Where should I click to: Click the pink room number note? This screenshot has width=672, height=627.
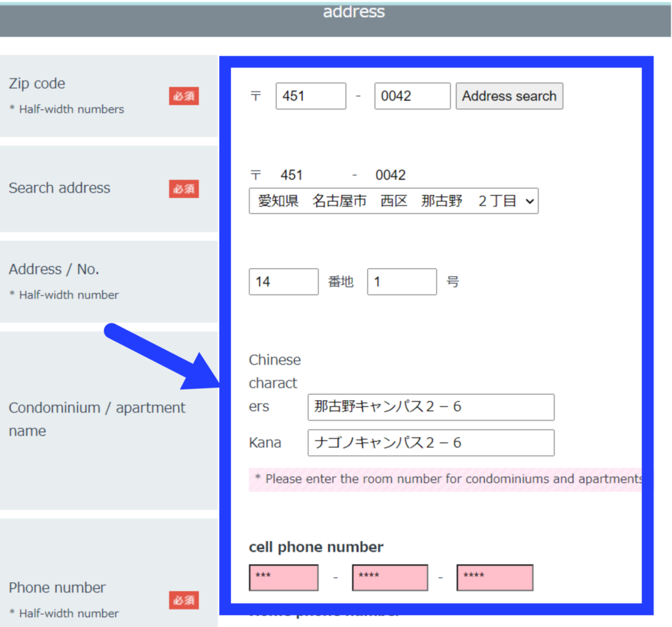445,479
